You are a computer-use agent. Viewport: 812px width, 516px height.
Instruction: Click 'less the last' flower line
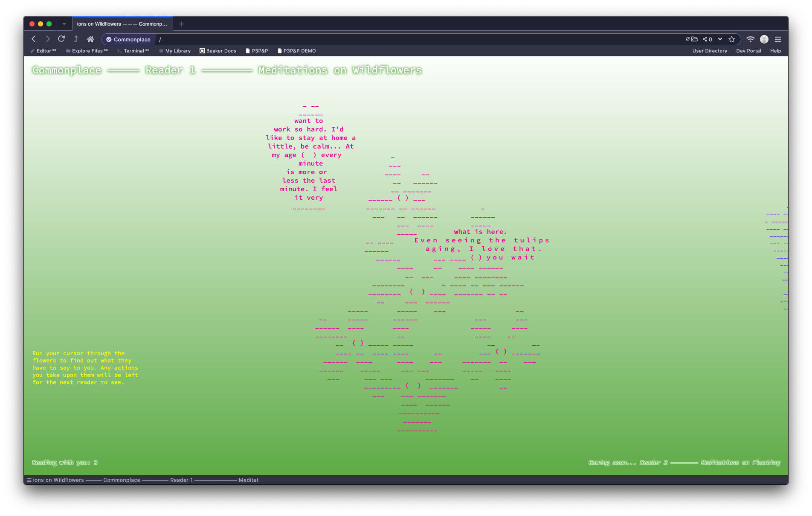tap(309, 181)
